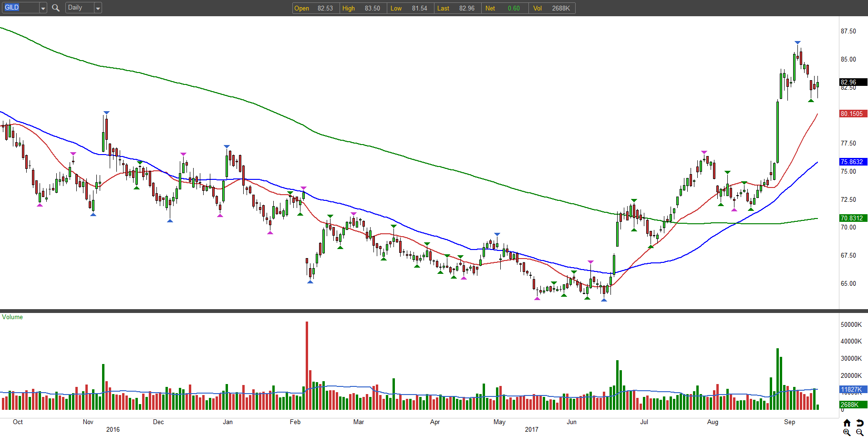868x437 pixels.
Task: Open the GILD symbol dropdown arrow
Action: pyautogui.click(x=43, y=8)
